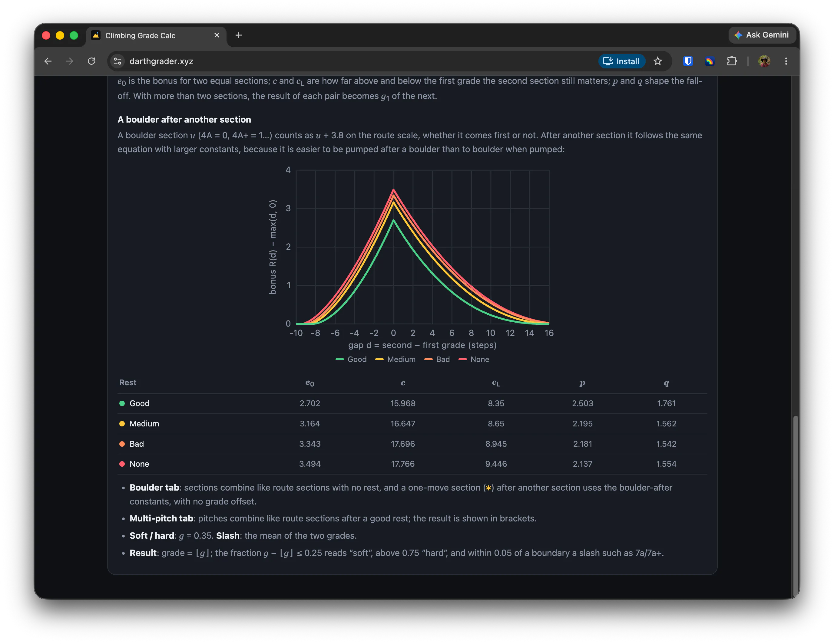Click the 'Multi-pitch tab' bullet label

(x=161, y=518)
